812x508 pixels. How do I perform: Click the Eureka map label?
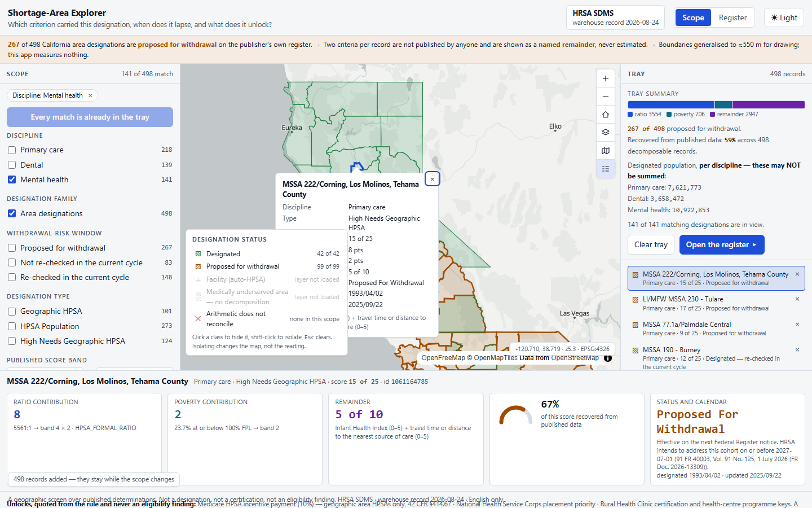292,128
